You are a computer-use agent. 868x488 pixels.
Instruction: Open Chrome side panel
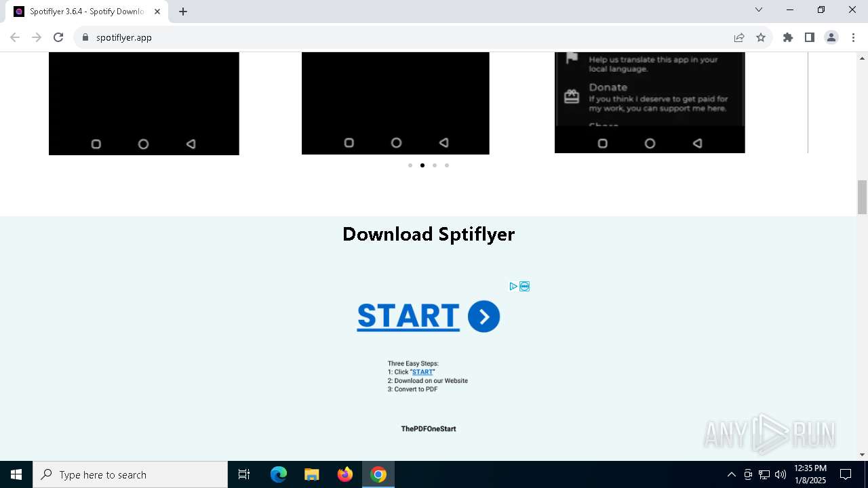coord(810,37)
